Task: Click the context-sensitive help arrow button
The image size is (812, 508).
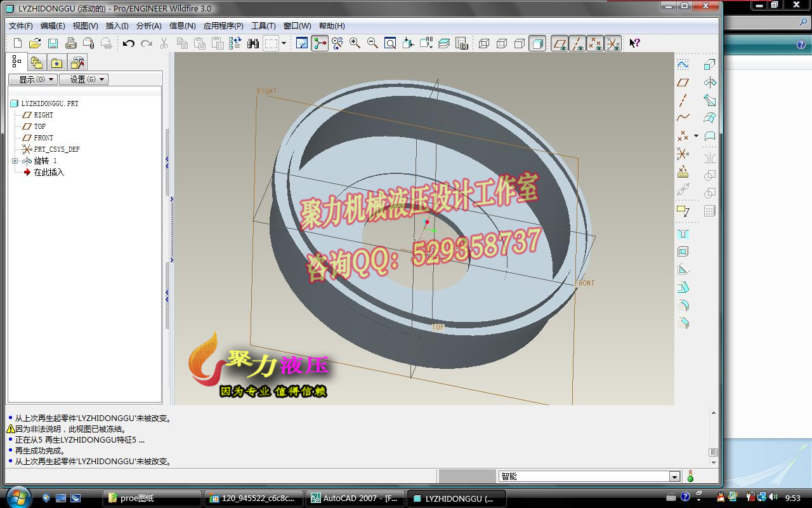Action: tap(634, 43)
